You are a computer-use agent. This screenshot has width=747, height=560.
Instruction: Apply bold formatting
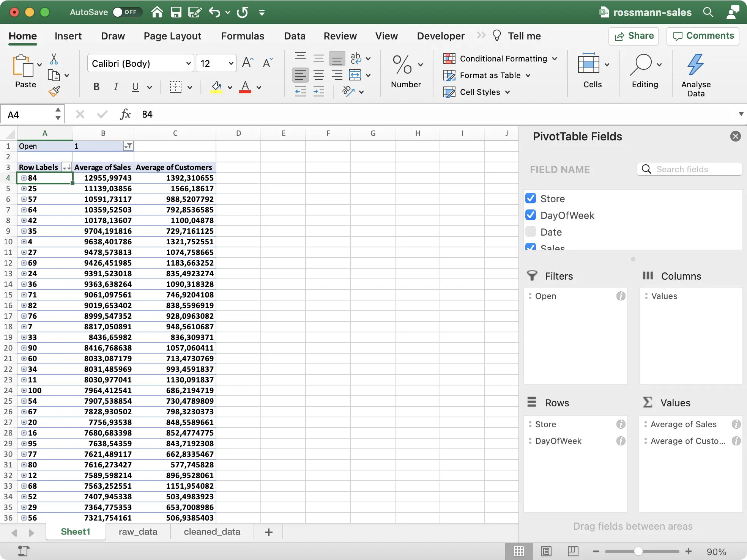pyautogui.click(x=96, y=87)
